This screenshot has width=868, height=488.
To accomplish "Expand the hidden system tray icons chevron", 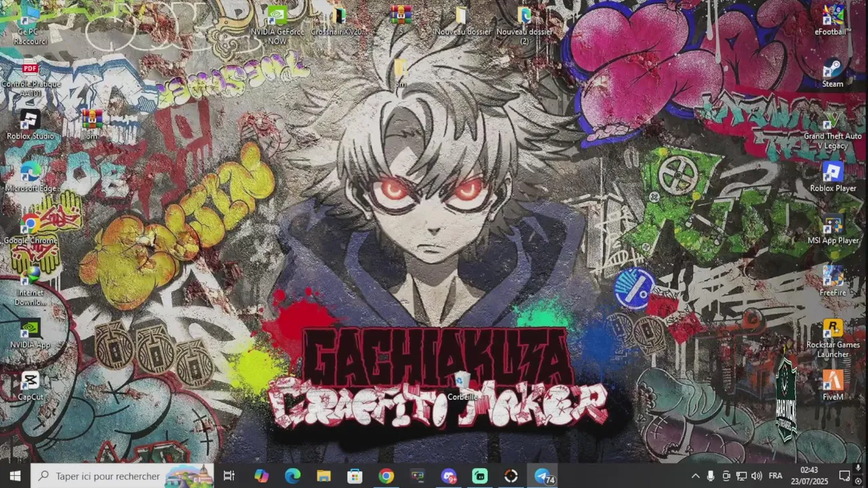I will pos(695,476).
